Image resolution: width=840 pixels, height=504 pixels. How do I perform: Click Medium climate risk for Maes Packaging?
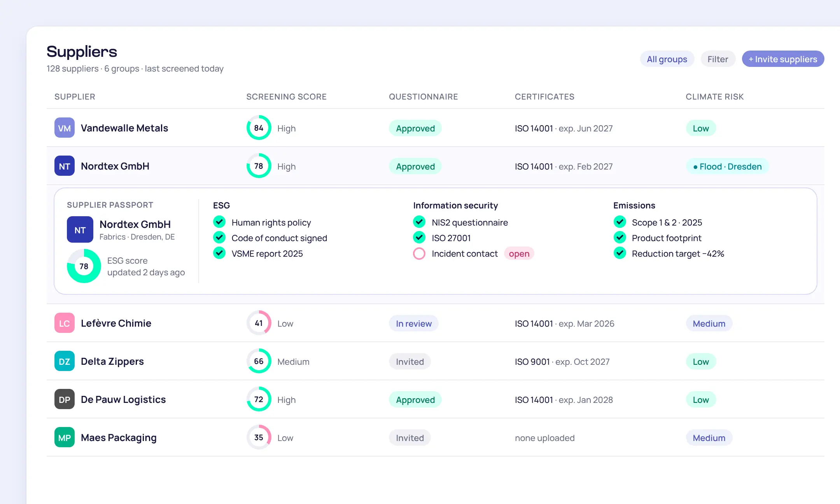[x=709, y=438]
